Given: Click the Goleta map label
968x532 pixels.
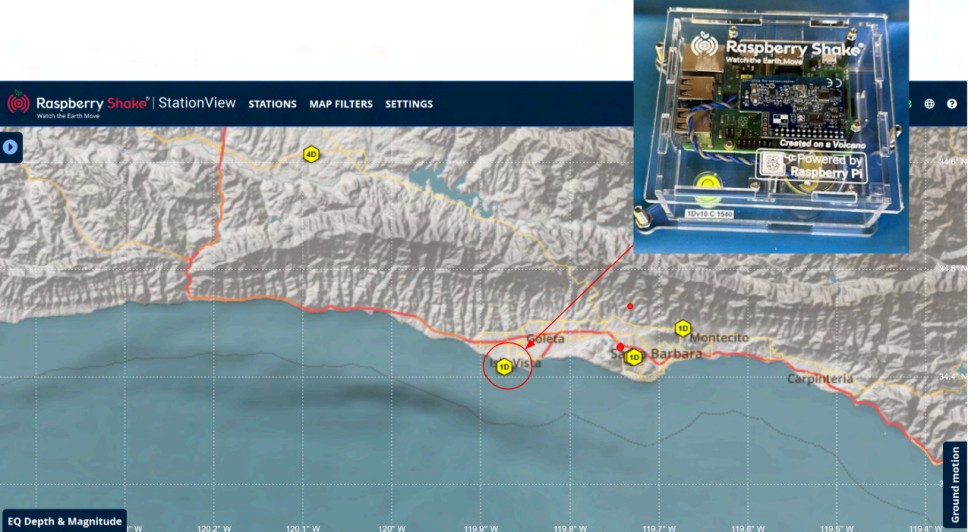Looking at the screenshot, I should tap(545, 339).
